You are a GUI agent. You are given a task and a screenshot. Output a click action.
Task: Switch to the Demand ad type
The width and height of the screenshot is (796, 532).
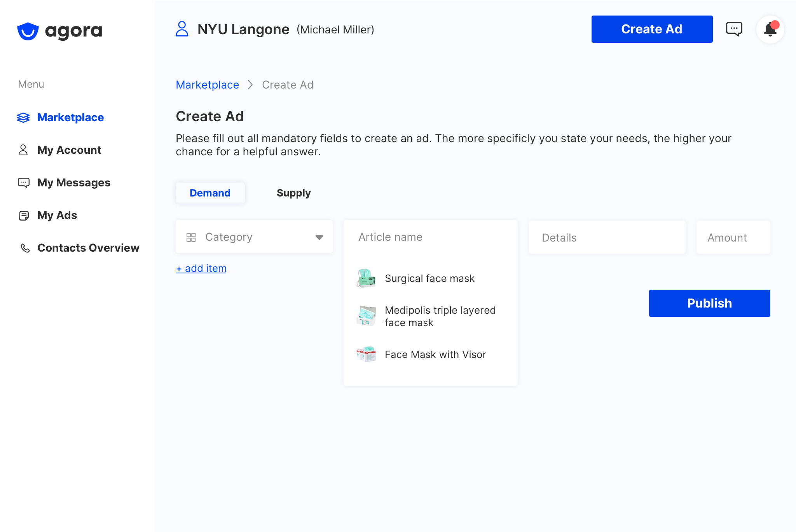point(210,193)
